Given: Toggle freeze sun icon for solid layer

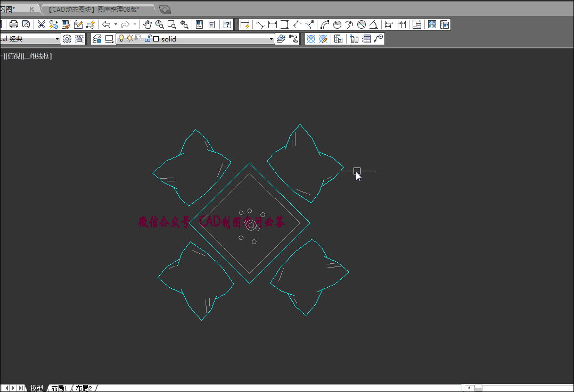Looking at the screenshot, I should 129,38.
